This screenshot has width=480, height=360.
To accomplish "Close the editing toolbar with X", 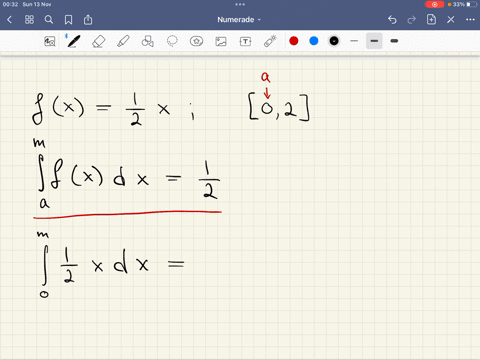I will point(451,20).
